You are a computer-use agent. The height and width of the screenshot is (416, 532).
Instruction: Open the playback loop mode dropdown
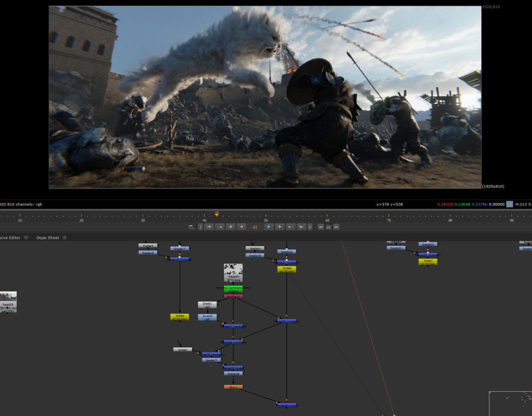pyautogui.click(x=192, y=227)
